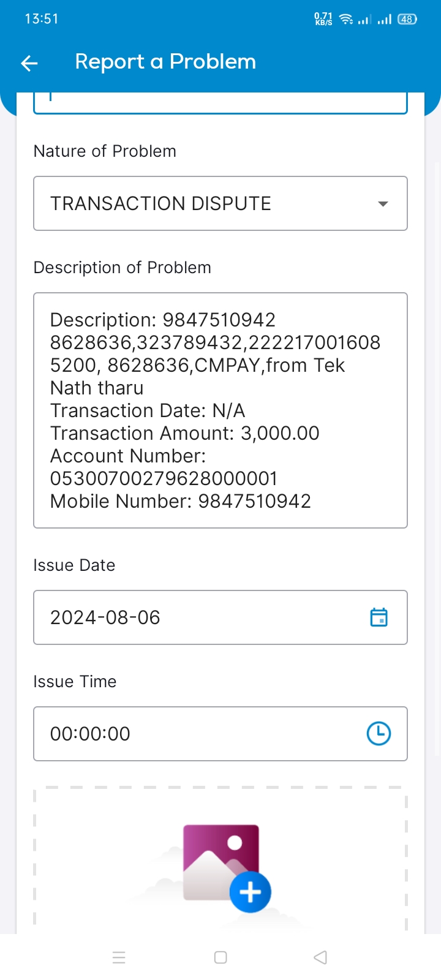
Task: Focus the Description of Problem text area
Action: (221, 410)
